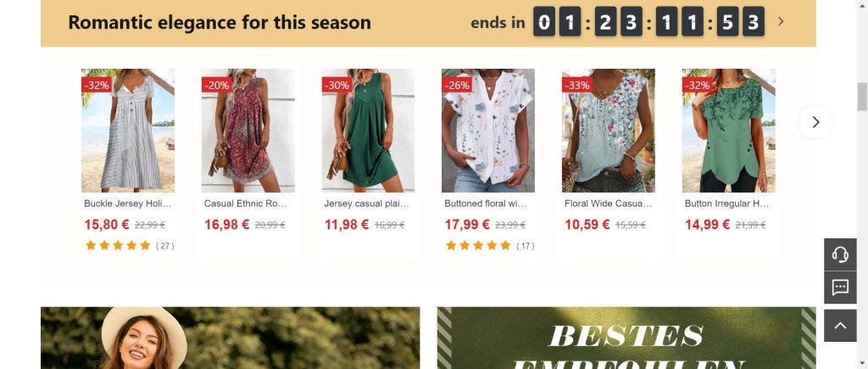
Task: Open banner with woman in hat
Action: click(231, 338)
